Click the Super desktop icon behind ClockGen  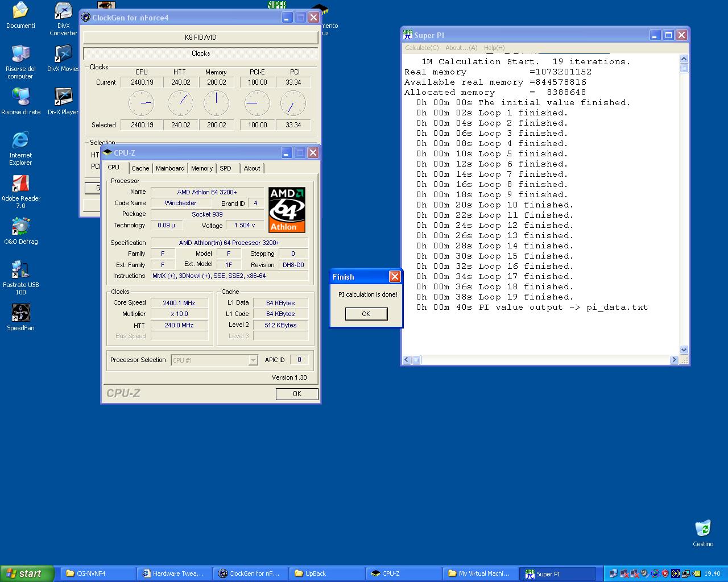(277, 5)
